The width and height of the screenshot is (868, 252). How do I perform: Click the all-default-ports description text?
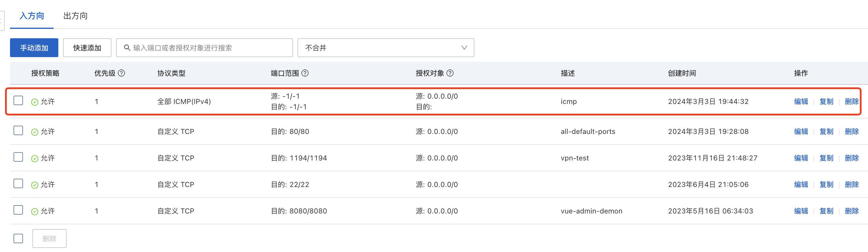coord(588,131)
